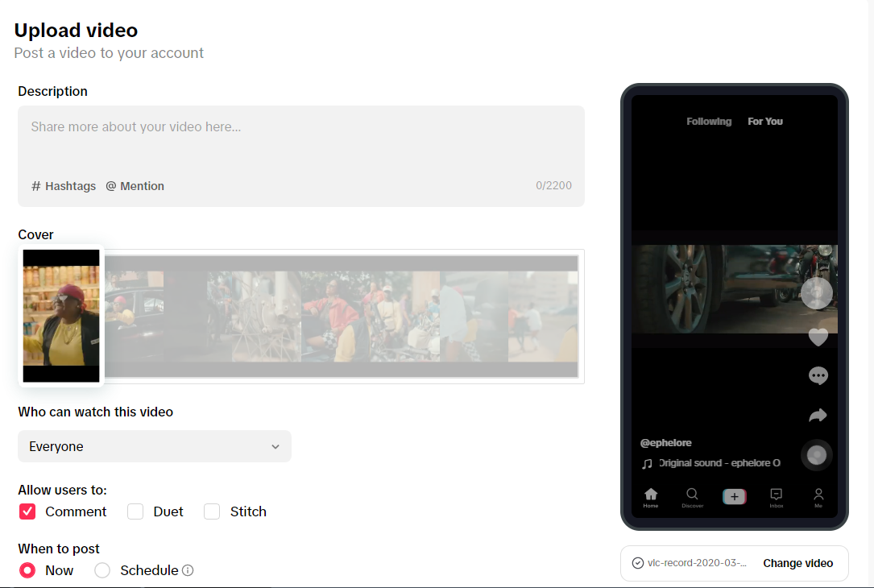Click the vlc-record-2020-03 filename text
874x588 pixels.
pyautogui.click(x=697, y=563)
